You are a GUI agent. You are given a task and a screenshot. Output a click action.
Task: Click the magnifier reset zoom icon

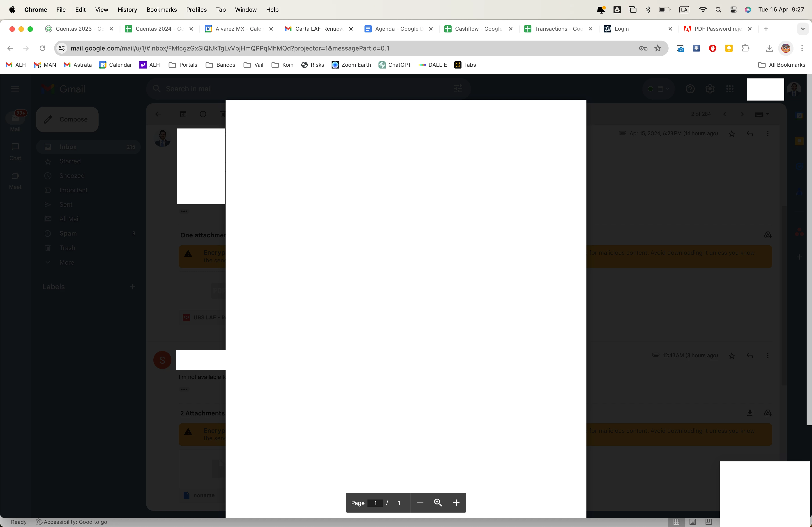[438, 503]
